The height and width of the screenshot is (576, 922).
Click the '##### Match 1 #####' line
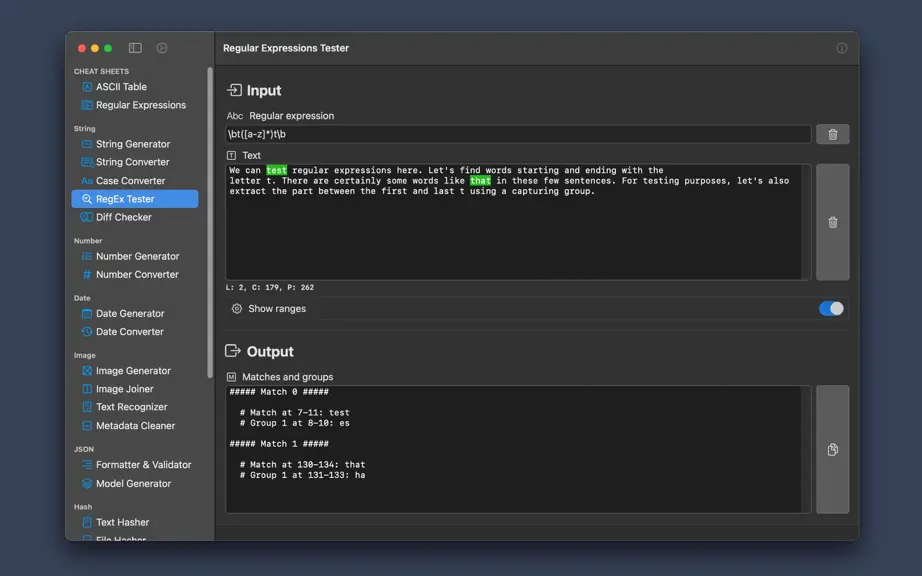pyautogui.click(x=279, y=444)
